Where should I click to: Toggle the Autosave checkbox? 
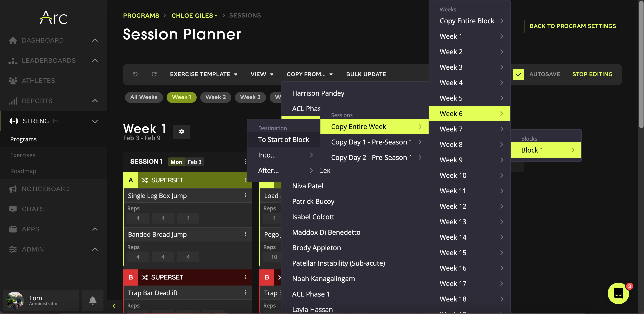coord(519,74)
